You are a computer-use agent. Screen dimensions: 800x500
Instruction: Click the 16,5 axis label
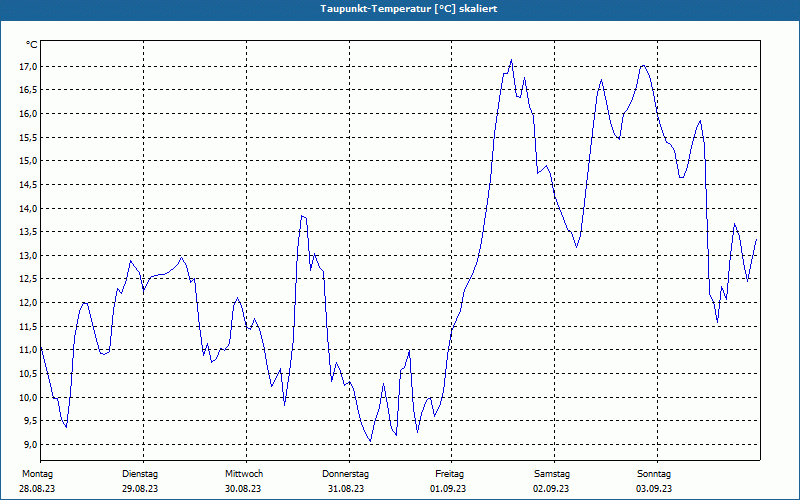30,90
